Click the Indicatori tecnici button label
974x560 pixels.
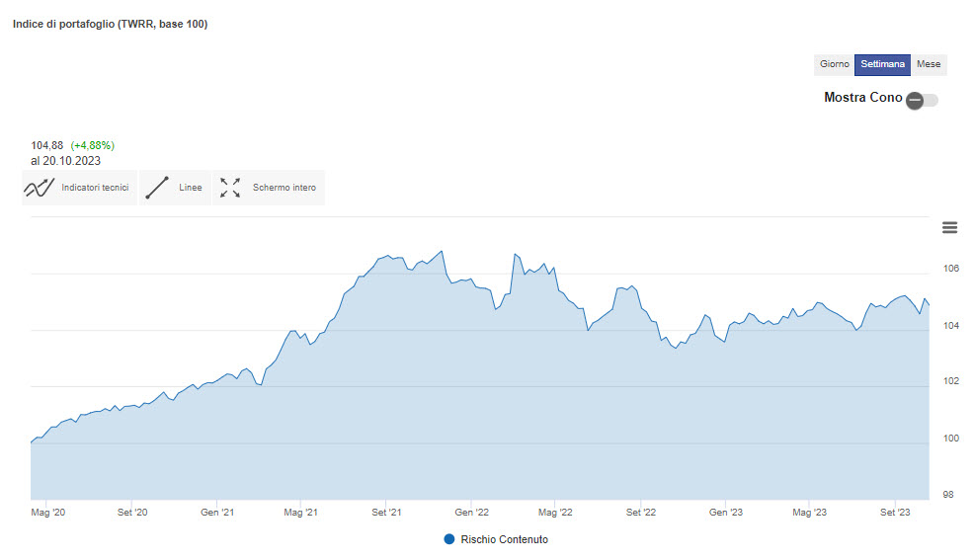[95, 188]
